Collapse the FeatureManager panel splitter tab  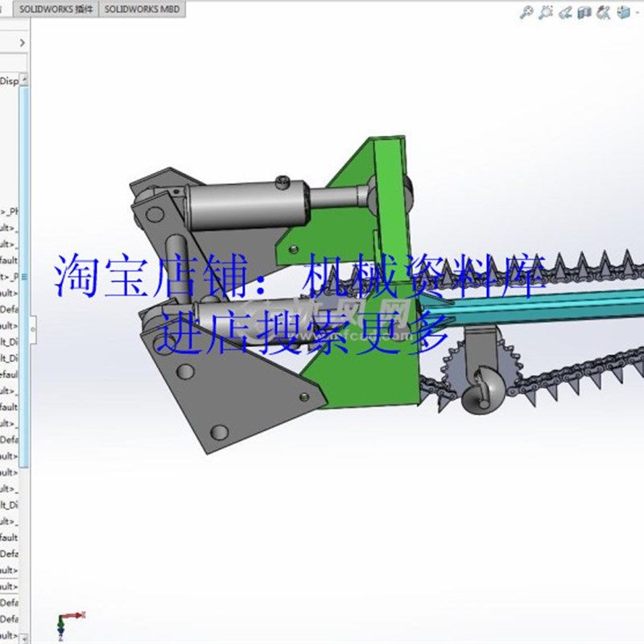pyautogui.click(x=34, y=327)
